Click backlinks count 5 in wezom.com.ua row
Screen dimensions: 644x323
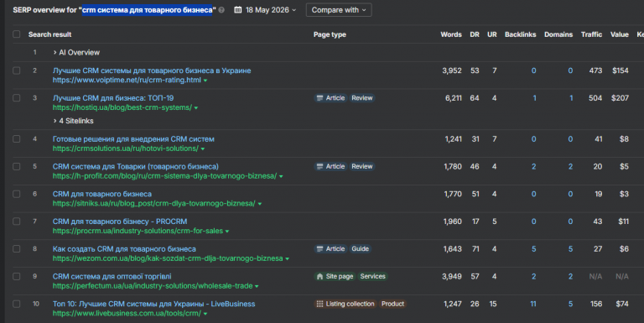534,249
